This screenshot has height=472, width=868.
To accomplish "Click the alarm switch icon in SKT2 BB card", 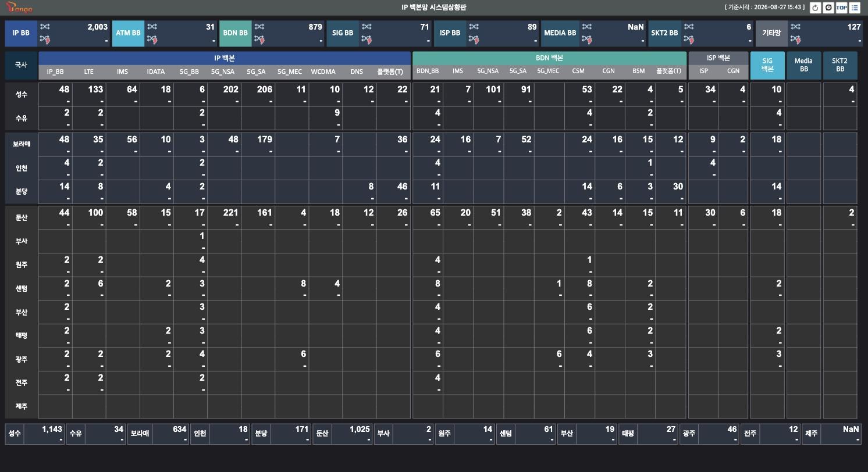I will [689, 40].
